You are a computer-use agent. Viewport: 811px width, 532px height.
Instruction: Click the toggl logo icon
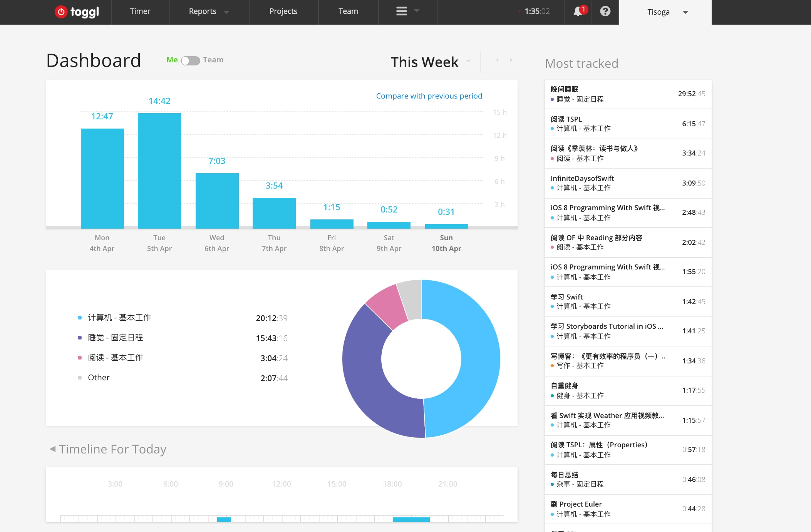point(61,12)
